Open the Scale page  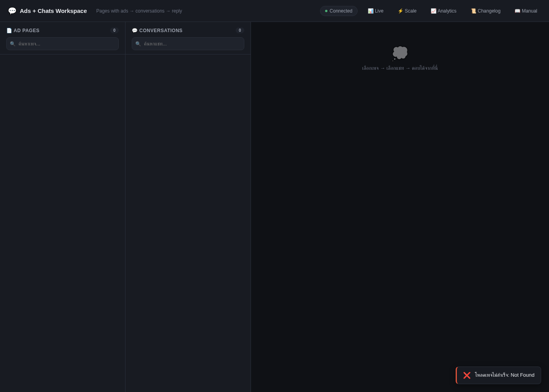pos(407,11)
